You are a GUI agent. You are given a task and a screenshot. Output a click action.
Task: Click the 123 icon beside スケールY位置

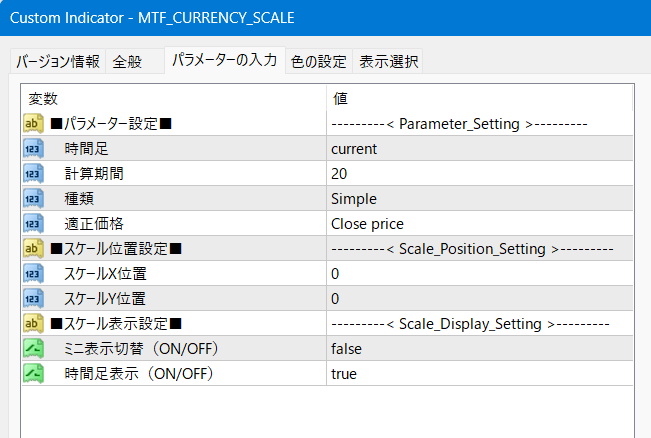coord(33,299)
